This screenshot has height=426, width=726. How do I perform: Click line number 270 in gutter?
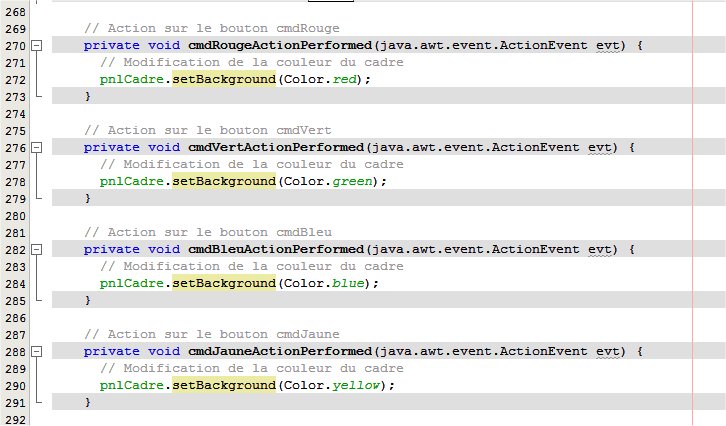coord(15,46)
